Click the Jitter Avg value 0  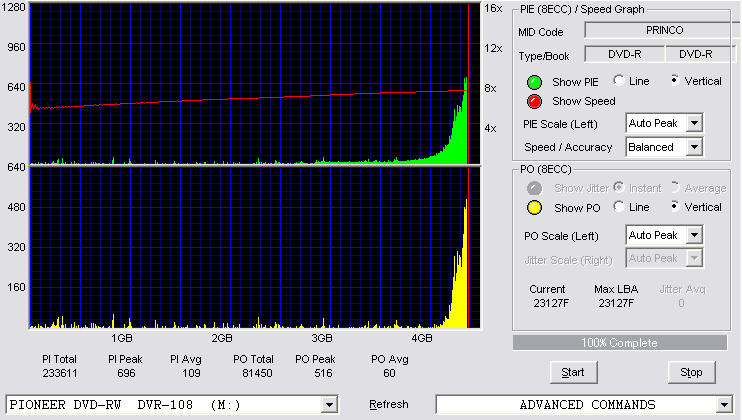[681, 303]
